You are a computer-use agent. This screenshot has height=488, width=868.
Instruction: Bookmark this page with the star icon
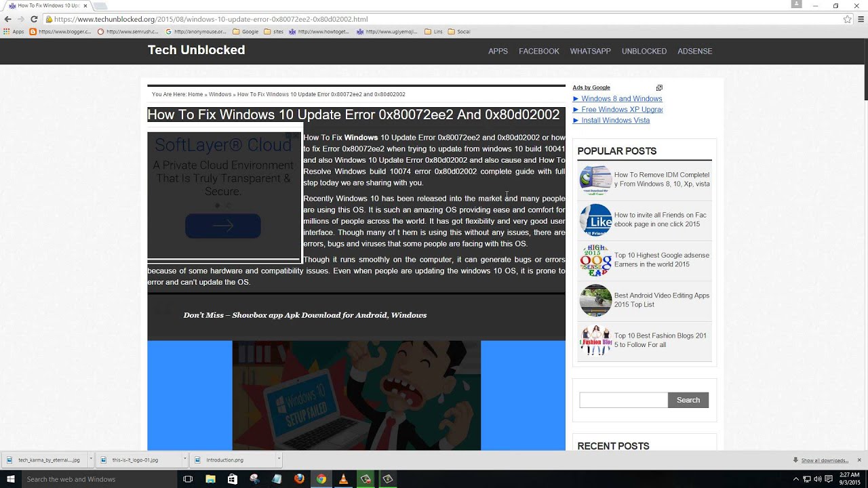[x=847, y=20]
